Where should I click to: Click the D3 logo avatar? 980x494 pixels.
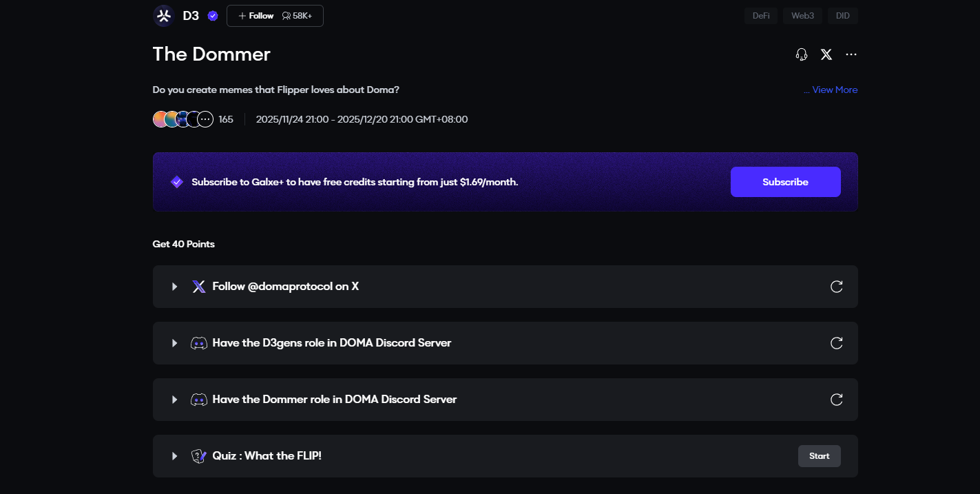(x=164, y=16)
